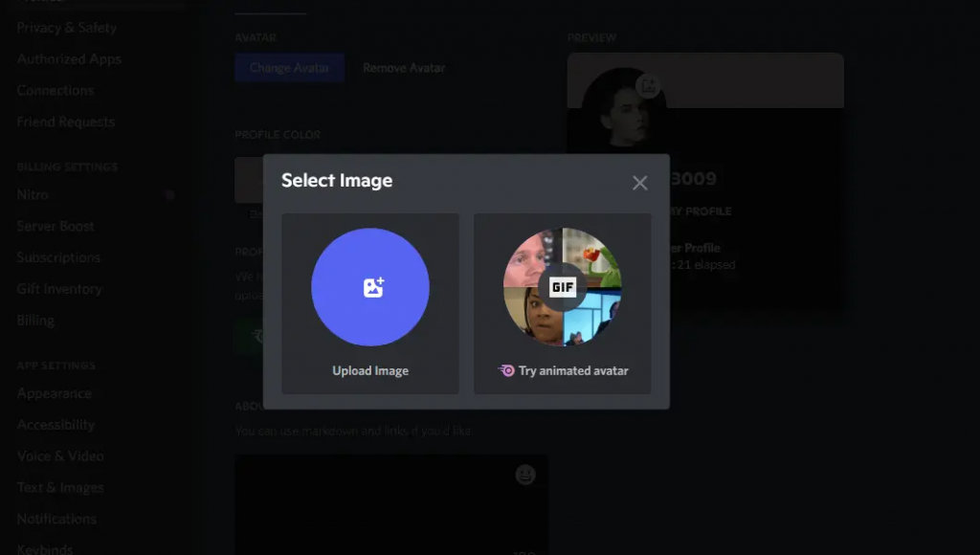Click the About Me text box
This screenshot has width=980, height=555.
click(x=391, y=505)
